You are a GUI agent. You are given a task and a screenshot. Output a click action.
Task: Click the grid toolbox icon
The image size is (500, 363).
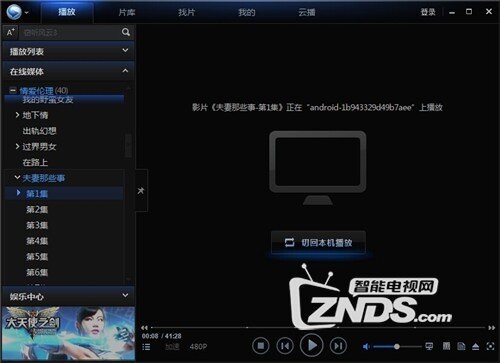pyautogui.click(x=446, y=346)
